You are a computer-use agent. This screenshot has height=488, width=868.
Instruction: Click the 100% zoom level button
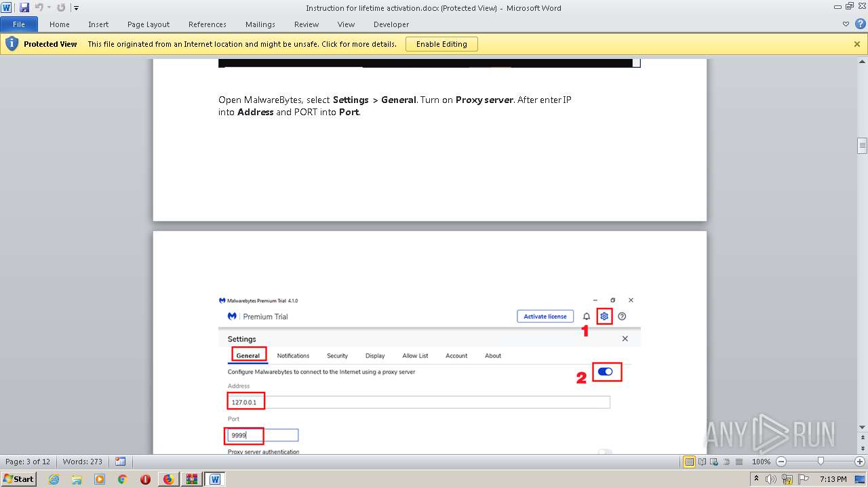[x=761, y=462]
